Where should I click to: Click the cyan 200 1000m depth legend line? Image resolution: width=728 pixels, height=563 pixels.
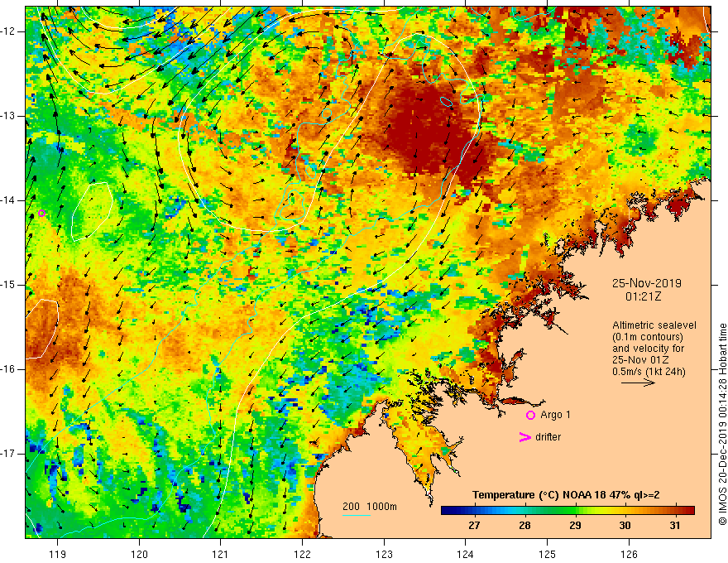click(x=356, y=515)
